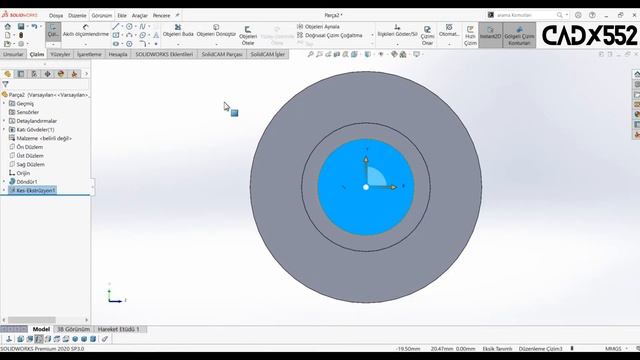The image size is (640, 360).
Task: Select the Spline sketch tool
Action: tap(142, 27)
